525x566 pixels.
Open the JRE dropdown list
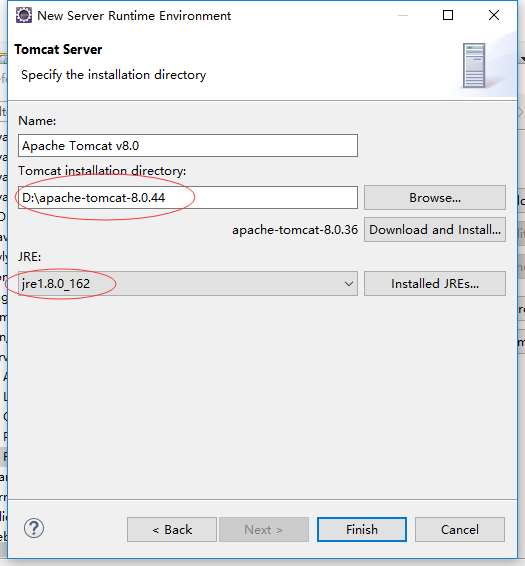click(188, 284)
